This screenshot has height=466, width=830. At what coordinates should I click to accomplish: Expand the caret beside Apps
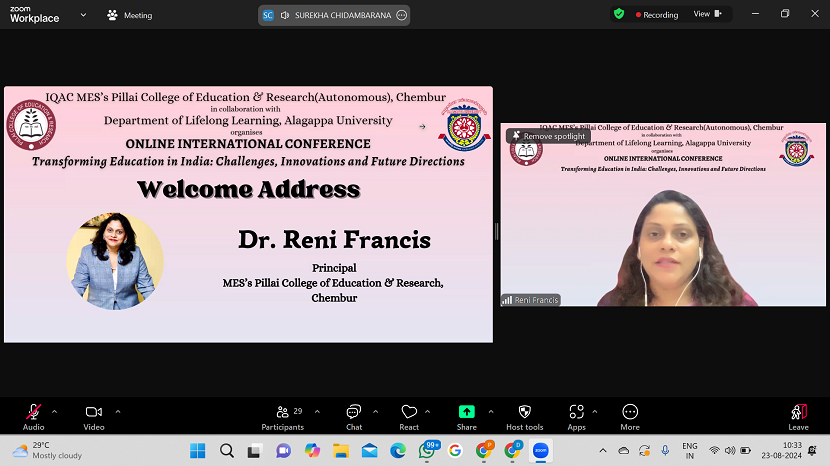tap(594, 411)
